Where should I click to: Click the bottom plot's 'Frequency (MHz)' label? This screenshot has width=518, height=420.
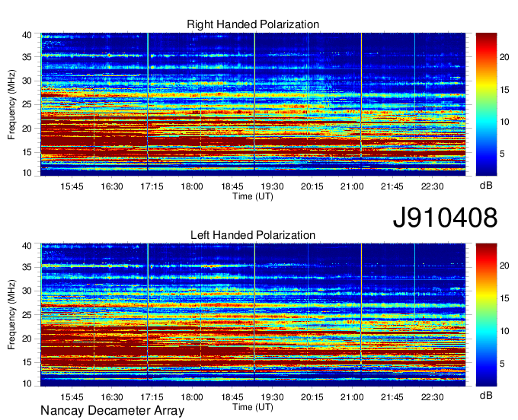point(11,315)
